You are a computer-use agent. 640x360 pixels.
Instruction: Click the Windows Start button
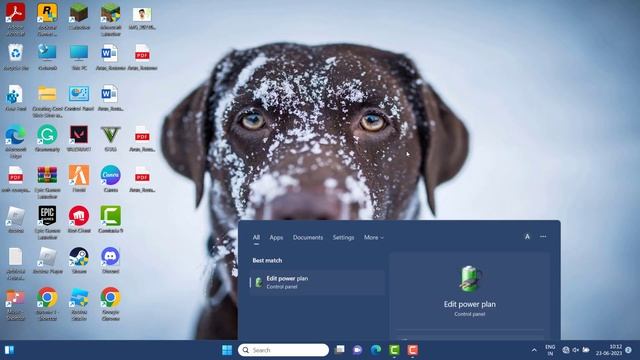(x=227, y=350)
